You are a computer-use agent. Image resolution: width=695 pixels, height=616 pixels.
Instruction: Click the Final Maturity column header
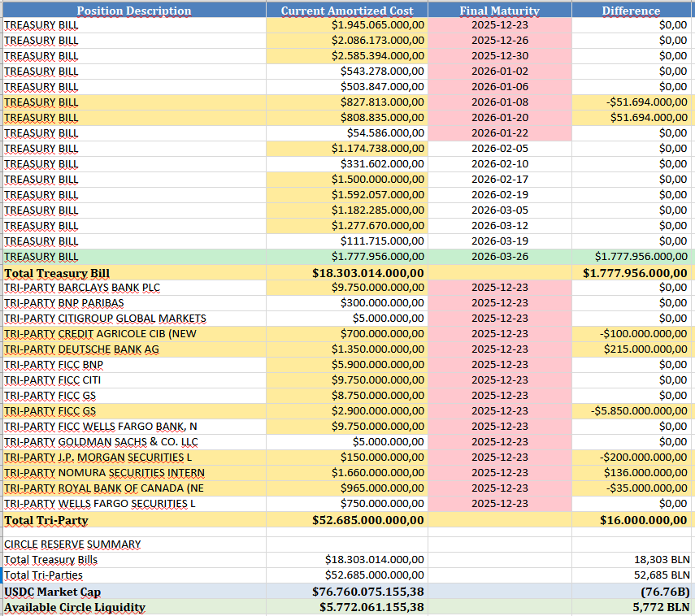pos(500,11)
